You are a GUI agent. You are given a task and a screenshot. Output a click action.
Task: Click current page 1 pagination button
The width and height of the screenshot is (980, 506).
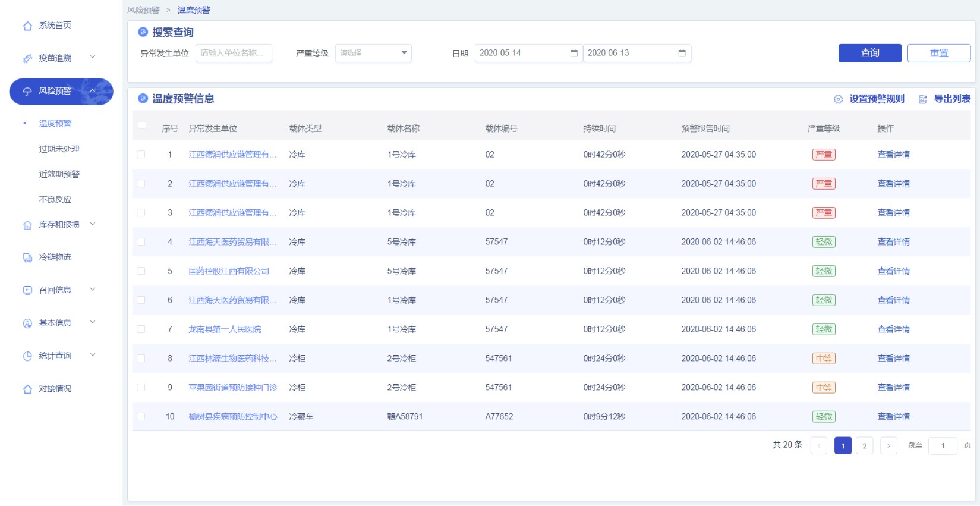[843, 445]
